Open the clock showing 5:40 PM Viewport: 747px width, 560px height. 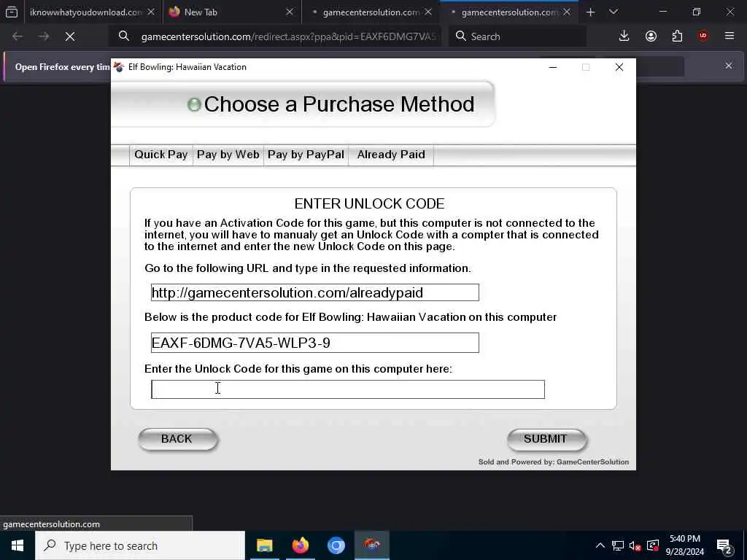point(684,545)
